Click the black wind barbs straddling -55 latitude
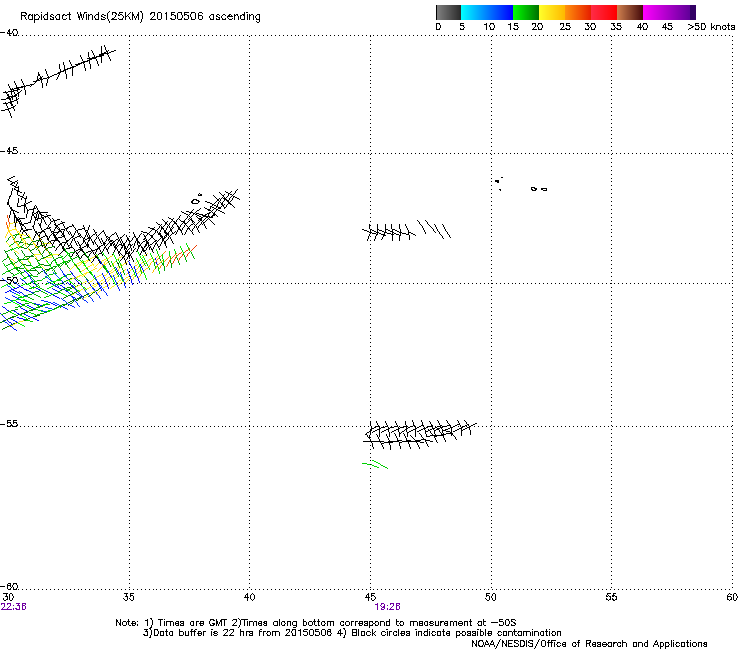Screen dimensions: 740x650 419,435
